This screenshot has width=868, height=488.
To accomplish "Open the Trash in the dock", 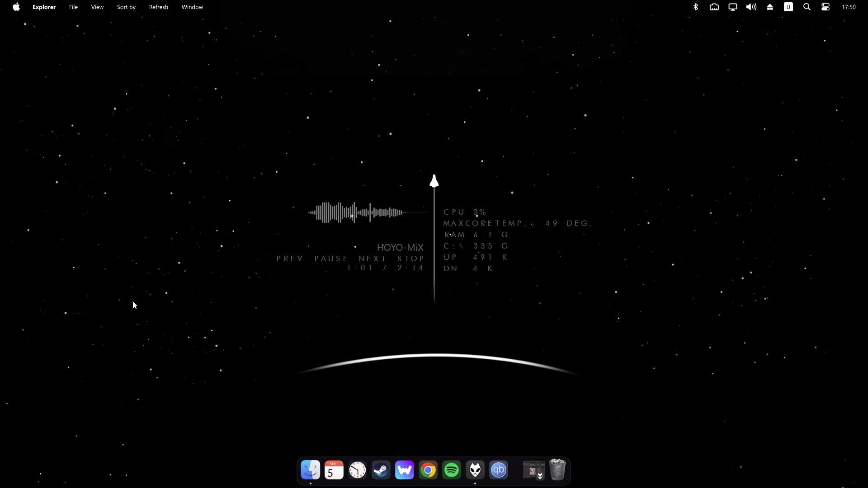I will click(557, 469).
